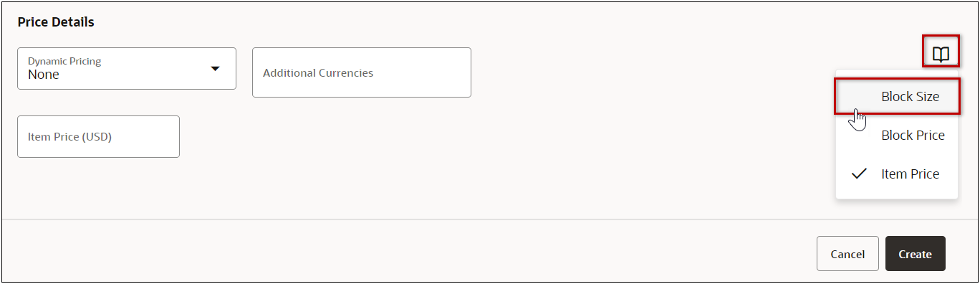The height and width of the screenshot is (284, 980).
Task: Click the checkmark beside Item Price
Action: click(x=859, y=174)
